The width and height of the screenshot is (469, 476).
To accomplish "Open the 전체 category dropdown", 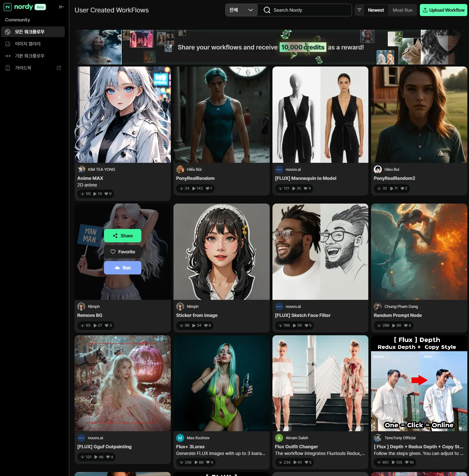I will [241, 10].
